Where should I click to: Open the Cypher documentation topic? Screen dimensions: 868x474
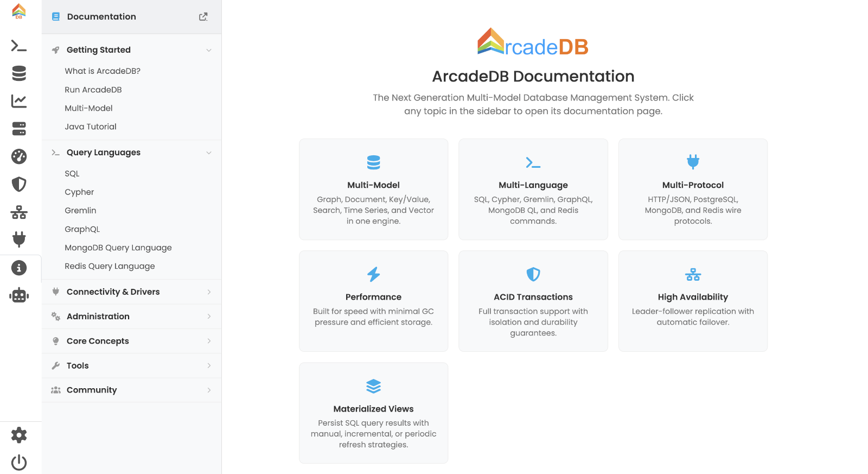pos(79,192)
